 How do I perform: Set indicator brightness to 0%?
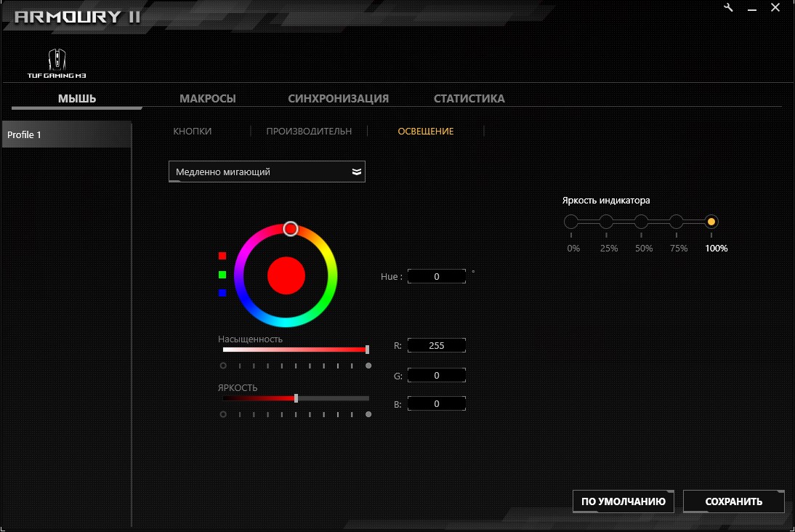(571, 222)
